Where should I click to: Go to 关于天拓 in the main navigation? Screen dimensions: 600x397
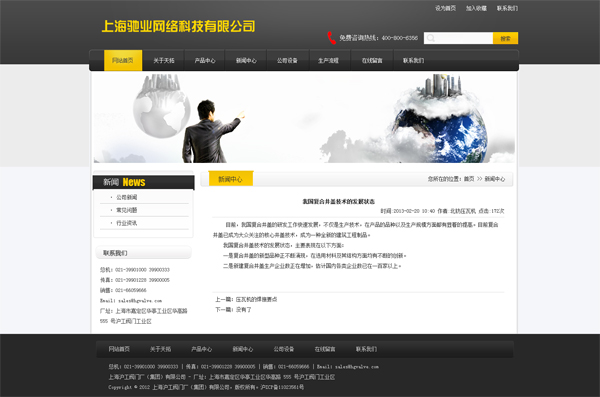click(x=164, y=60)
